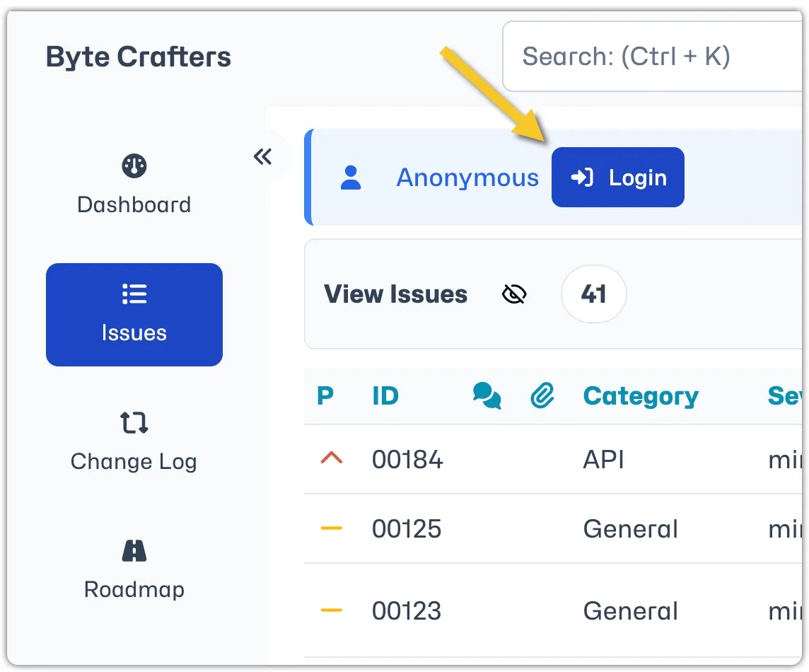Open the Dashboard gauge icon
This screenshot has height=672, width=809.
[x=134, y=166]
